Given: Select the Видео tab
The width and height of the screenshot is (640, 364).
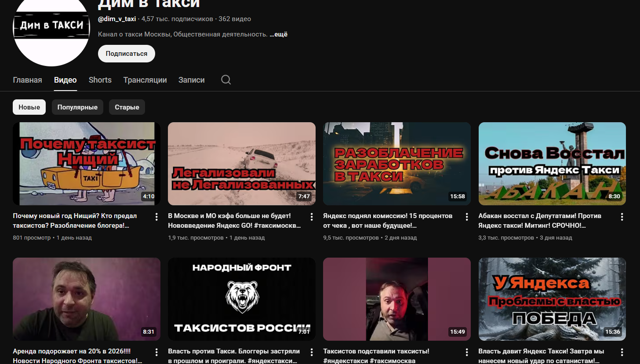Looking at the screenshot, I should pyautogui.click(x=65, y=80).
